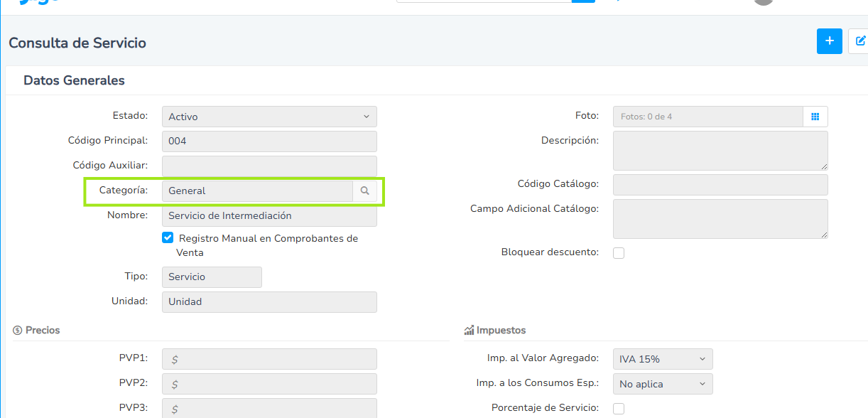Click the Precios section heading
The image size is (868, 418).
36,331
